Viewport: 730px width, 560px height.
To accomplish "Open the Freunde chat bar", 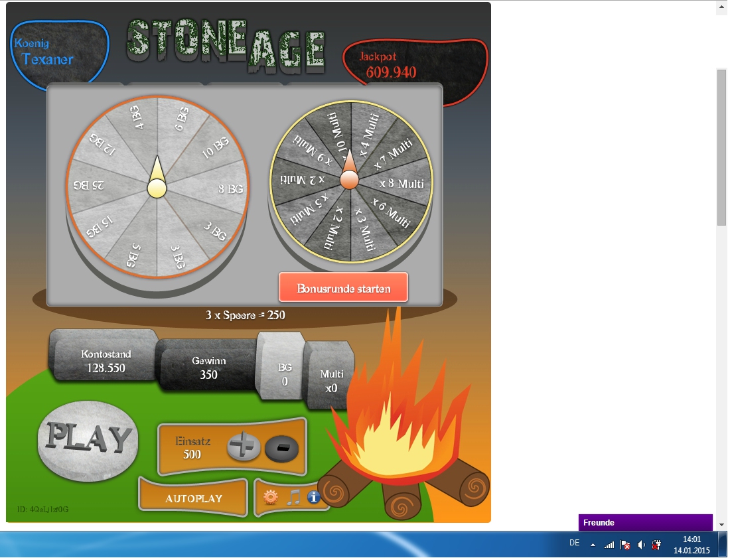I will 645,522.
